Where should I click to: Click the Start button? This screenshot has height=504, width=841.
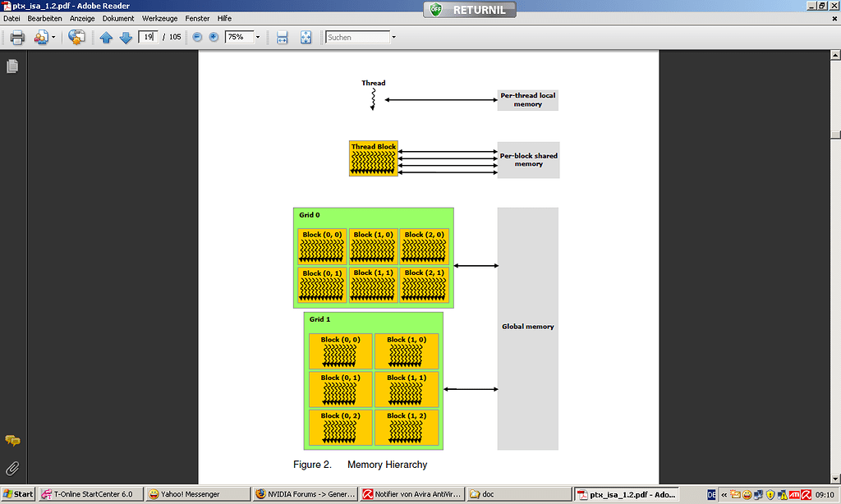pyautogui.click(x=18, y=493)
